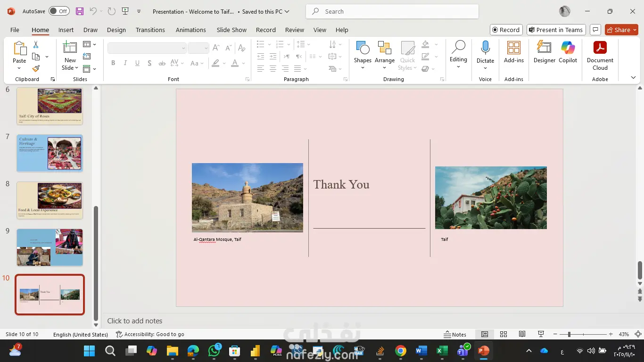The image size is (644, 362).
Task: Open the Add-ins gallery
Action: tap(513, 52)
